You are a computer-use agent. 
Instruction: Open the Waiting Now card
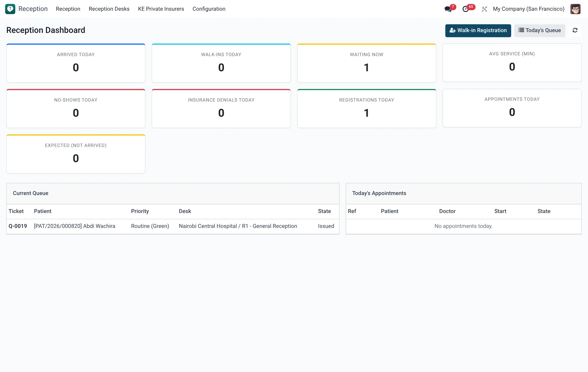click(x=366, y=63)
